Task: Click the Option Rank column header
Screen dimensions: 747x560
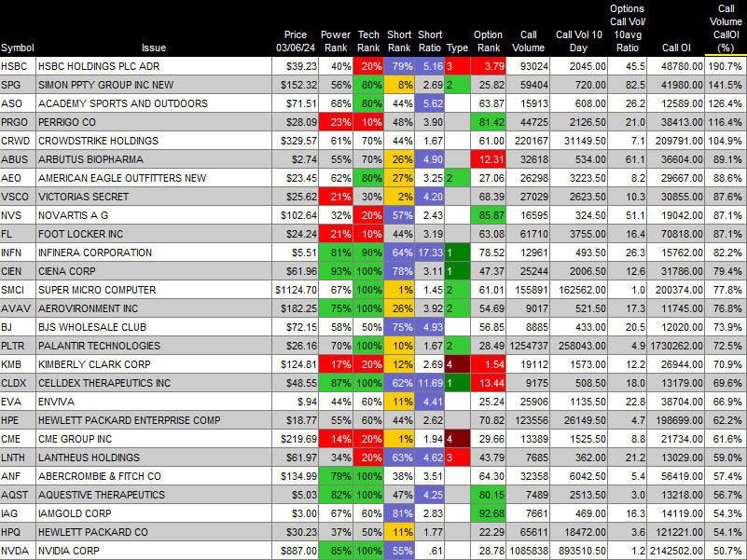Action: pos(488,41)
